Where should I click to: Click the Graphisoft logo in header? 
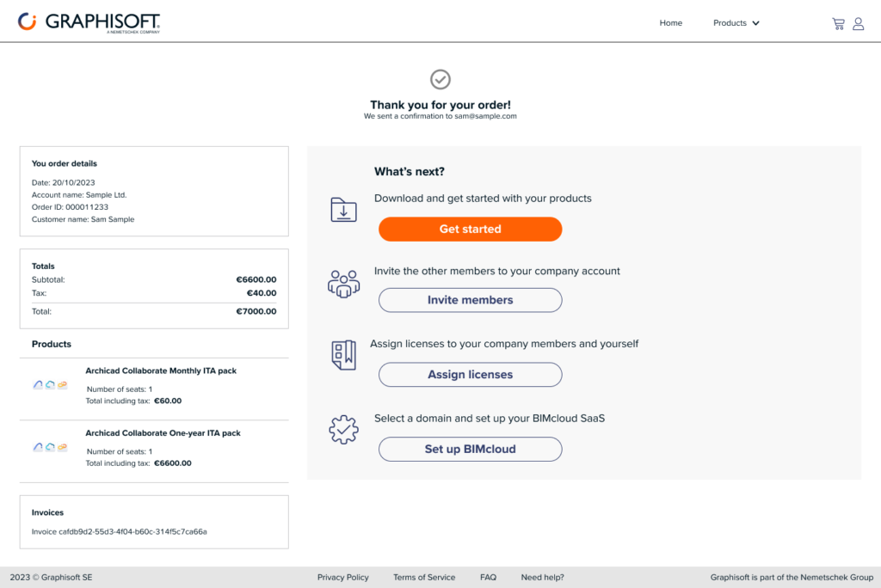(x=89, y=22)
